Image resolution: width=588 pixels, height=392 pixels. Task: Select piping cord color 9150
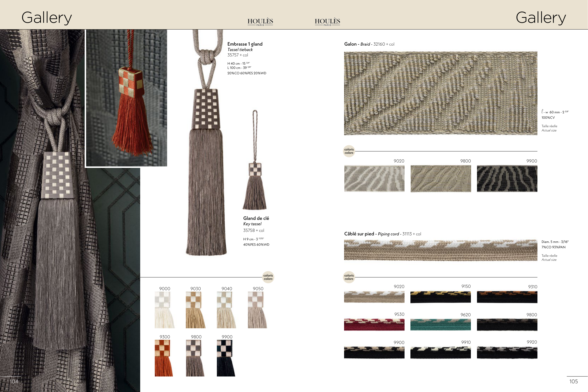pos(440,297)
